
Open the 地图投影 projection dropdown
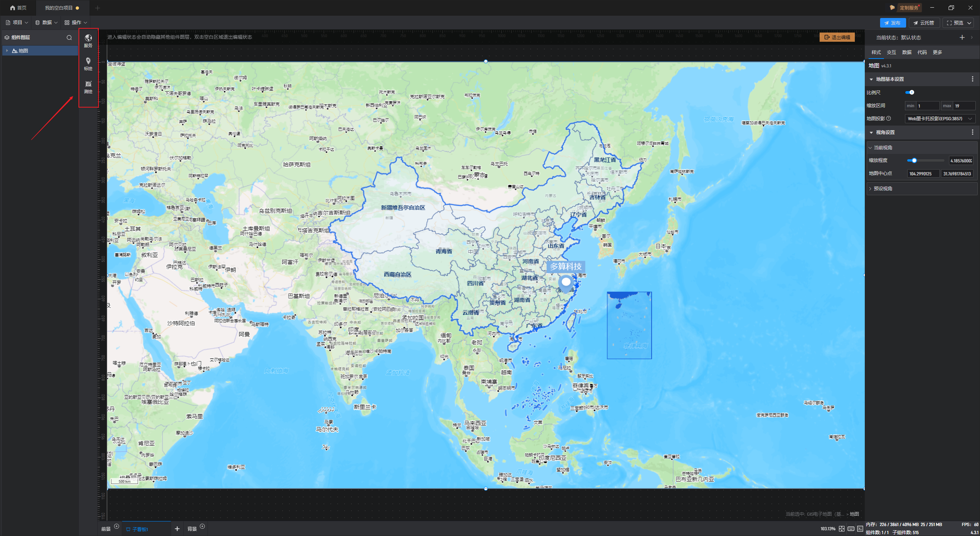939,119
